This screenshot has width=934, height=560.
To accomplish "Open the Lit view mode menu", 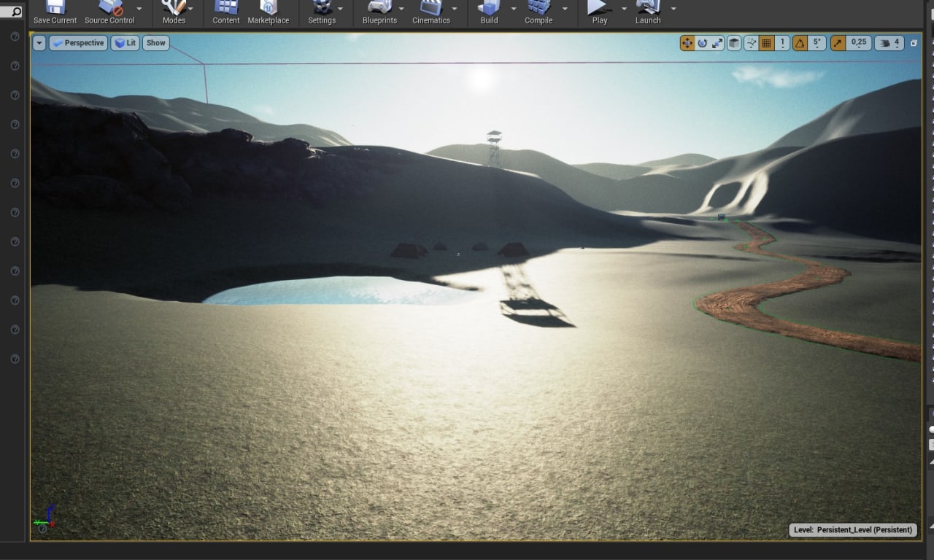I will click(125, 43).
